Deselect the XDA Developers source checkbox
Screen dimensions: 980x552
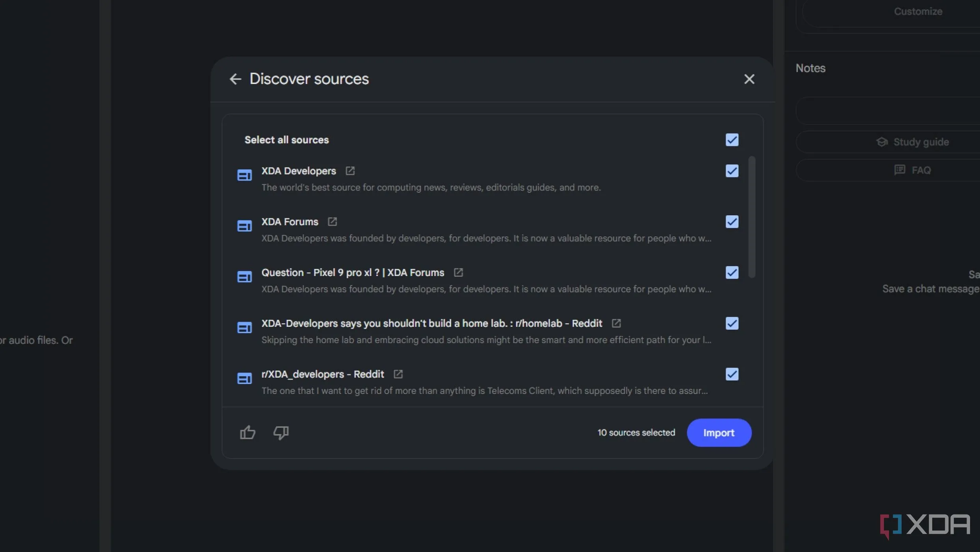point(732,171)
